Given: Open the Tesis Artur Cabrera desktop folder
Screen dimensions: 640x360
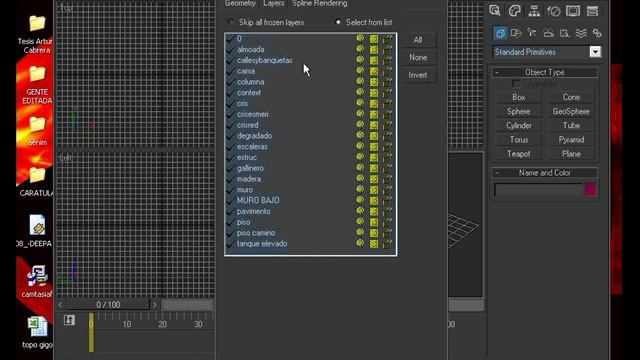Looking at the screenshot, I should tap(36, 34).
